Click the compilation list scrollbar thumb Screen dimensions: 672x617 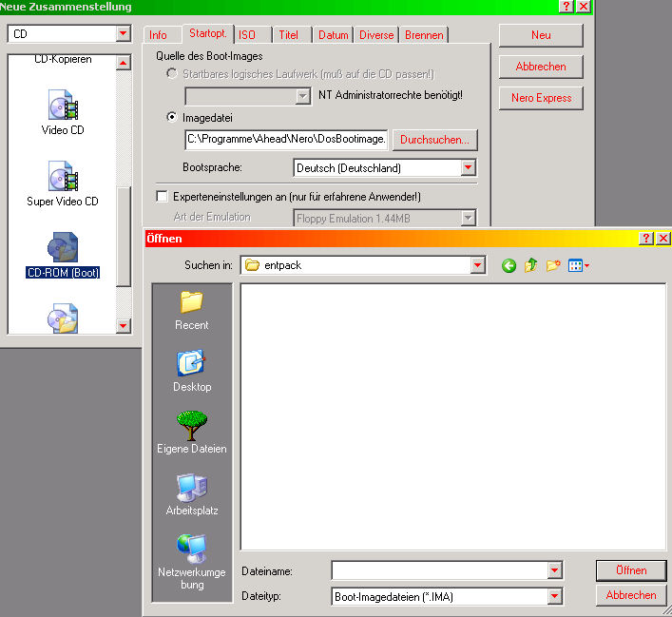[124, 237]
